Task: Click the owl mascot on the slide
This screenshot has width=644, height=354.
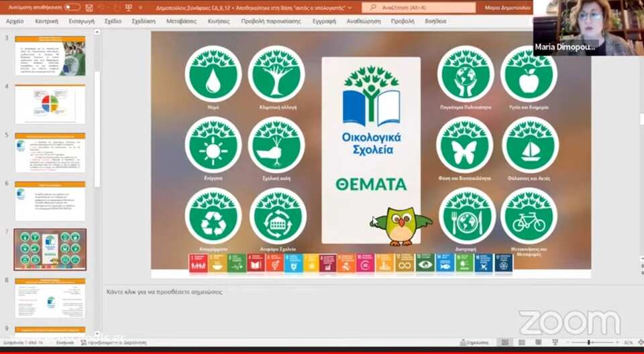Action: (x=402, y=226)
